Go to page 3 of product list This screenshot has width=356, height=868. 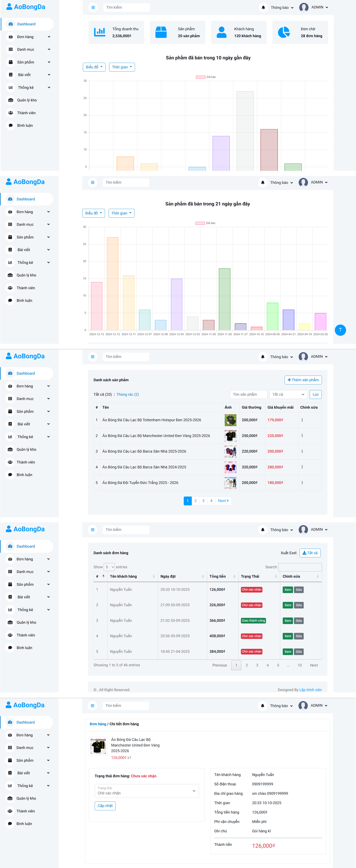pyautogui.click(x=203, y=501)
